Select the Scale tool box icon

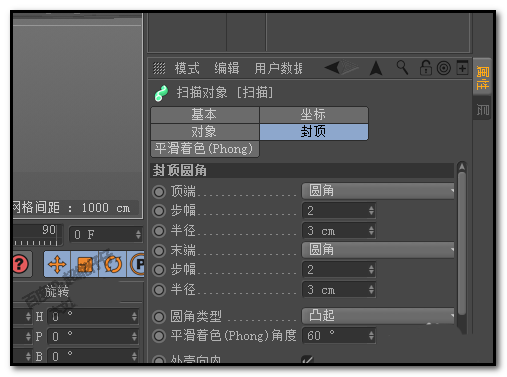point(85,264)
